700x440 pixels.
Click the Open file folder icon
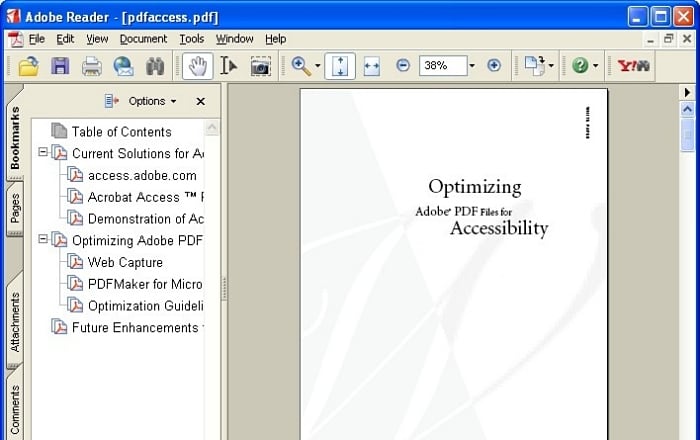[x=29, y=66]
